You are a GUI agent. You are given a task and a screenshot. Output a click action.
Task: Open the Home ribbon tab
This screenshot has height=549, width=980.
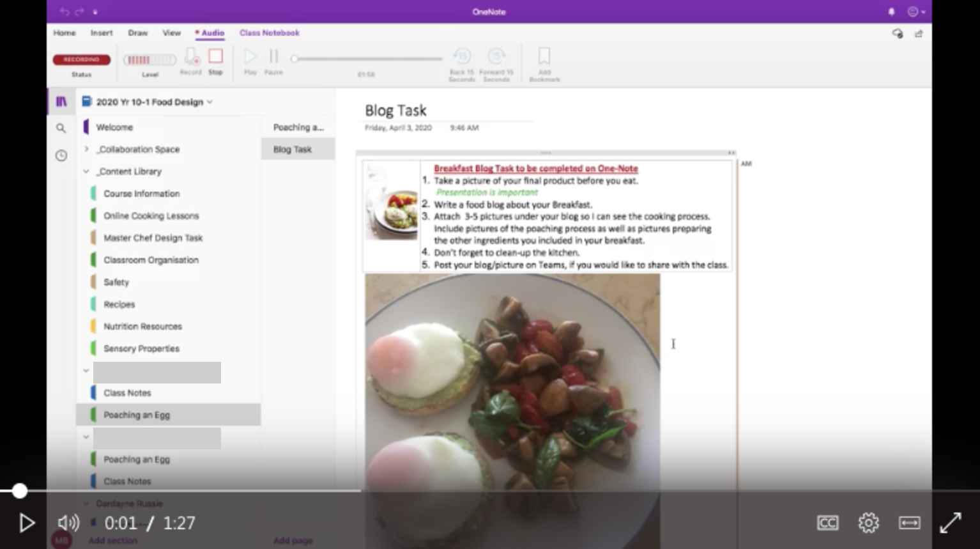click(65, 33)
